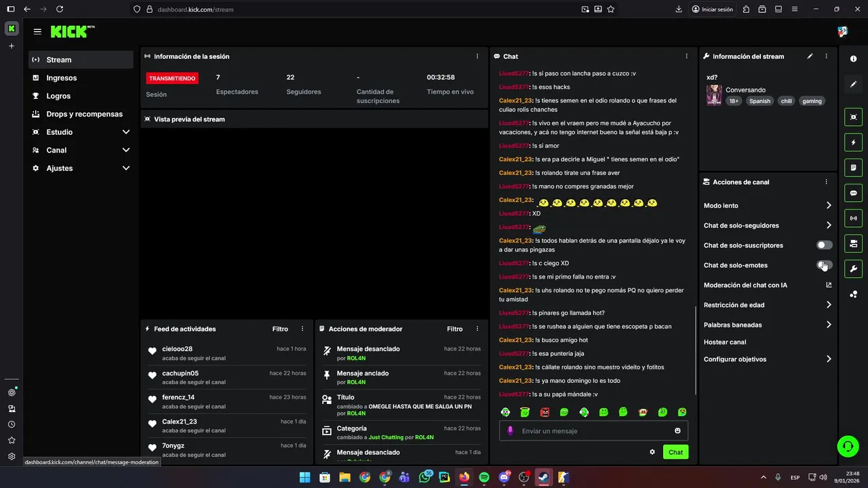
Task: Click the Enviar un mensaje input field
Action: pos(593,431)
